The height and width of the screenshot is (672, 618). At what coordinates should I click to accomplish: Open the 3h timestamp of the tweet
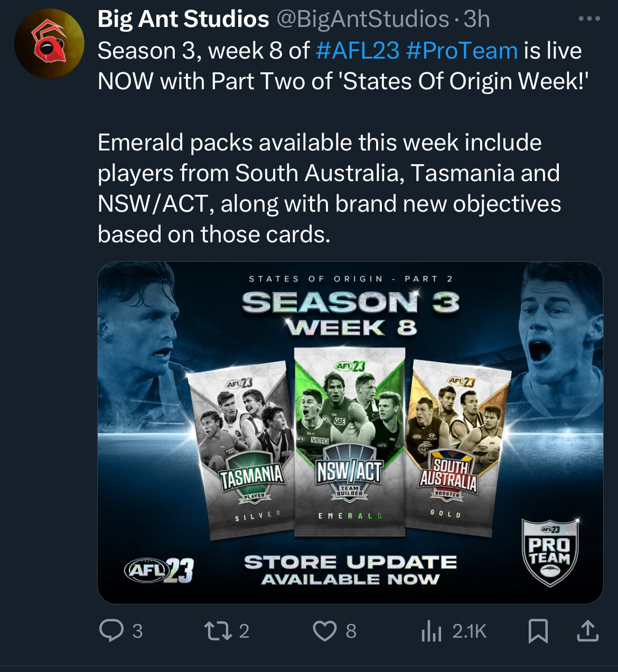coord(476,20)
